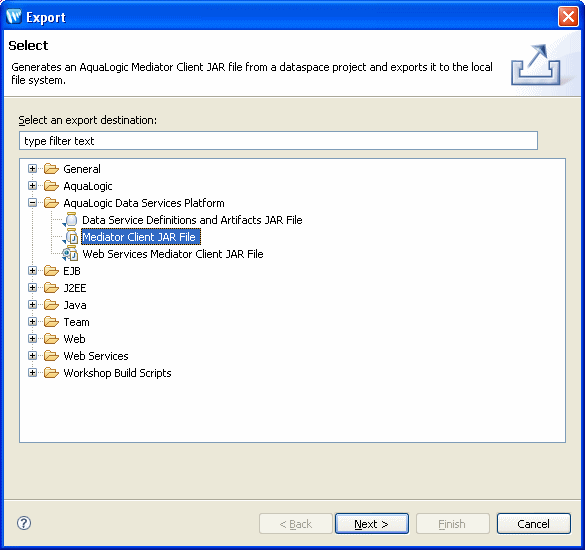Click the EJB folder icon
Image resolution: width=585 pixels, height=550 pixels.
point(51,271)
